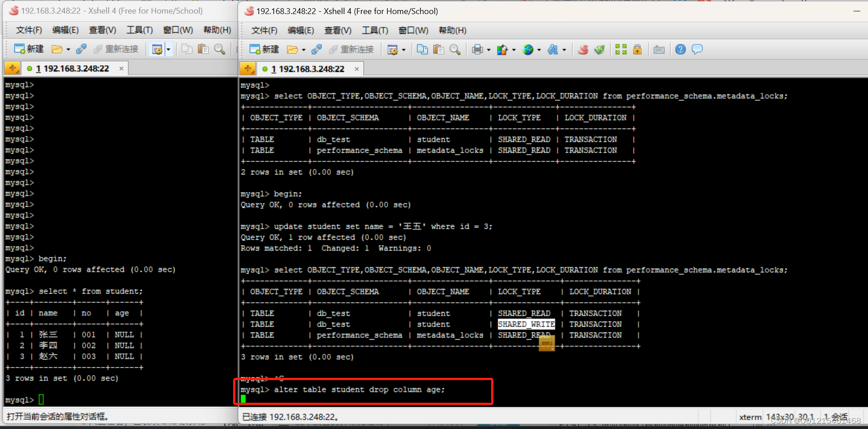The image size is (868, 429).
Task: Click Open folder icon in right Xshell window
Action: (x=293, y=49)
